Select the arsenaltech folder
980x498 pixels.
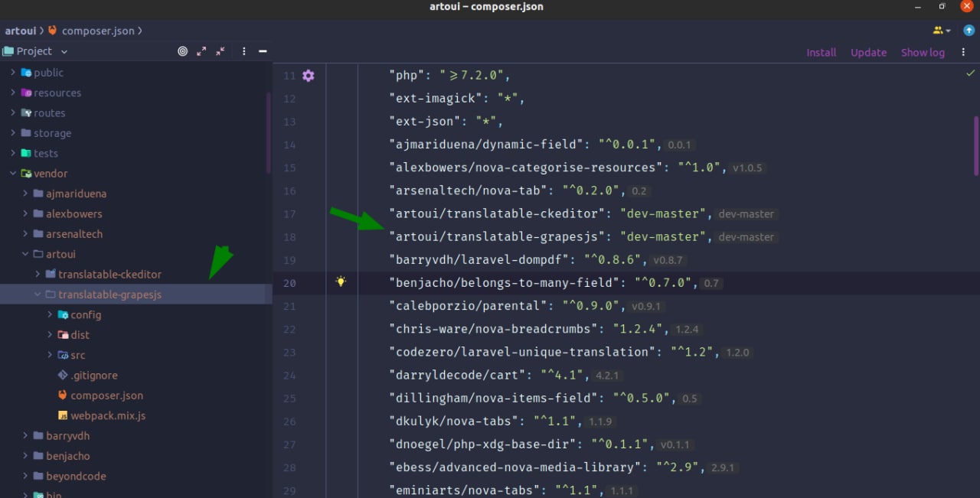[x=74, y=234]
